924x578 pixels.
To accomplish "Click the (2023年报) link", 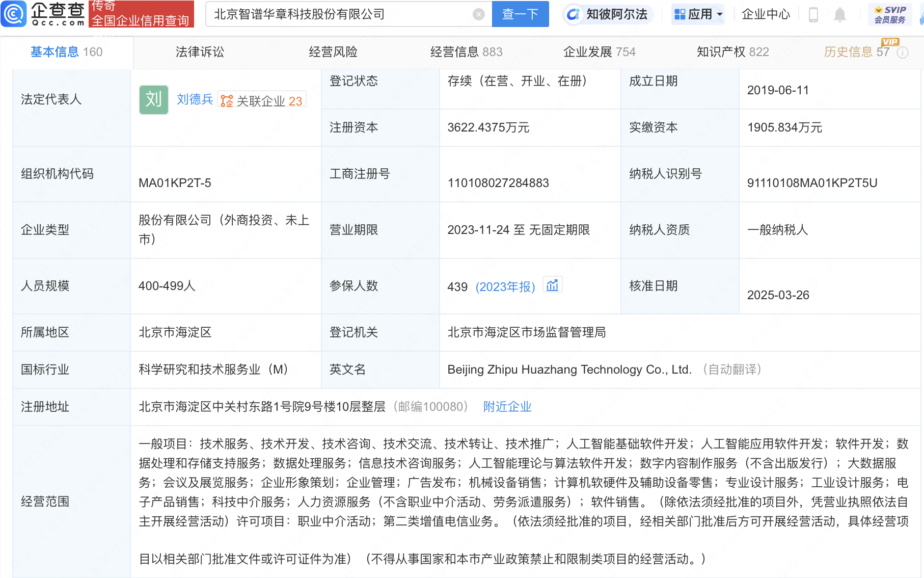I will [505, 287].
